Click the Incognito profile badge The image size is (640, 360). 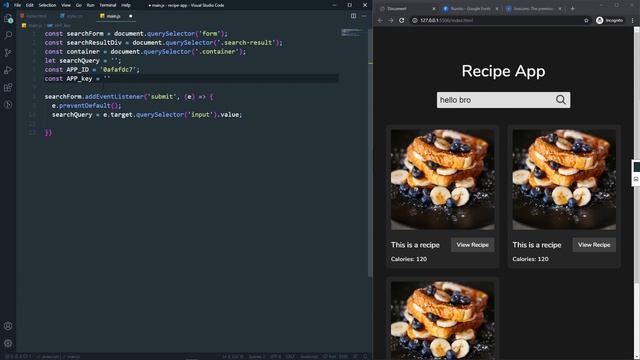click(x=609, y=20)
